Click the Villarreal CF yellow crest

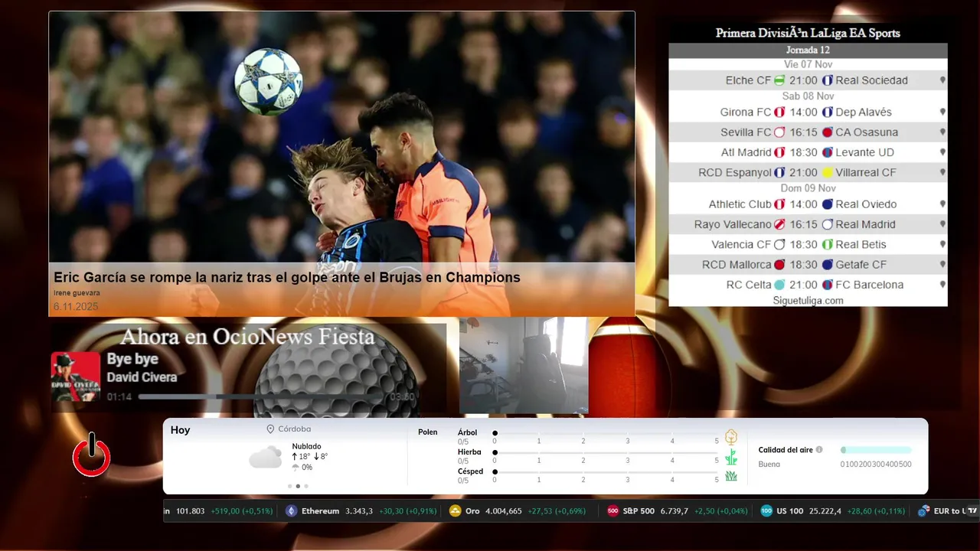828,173
